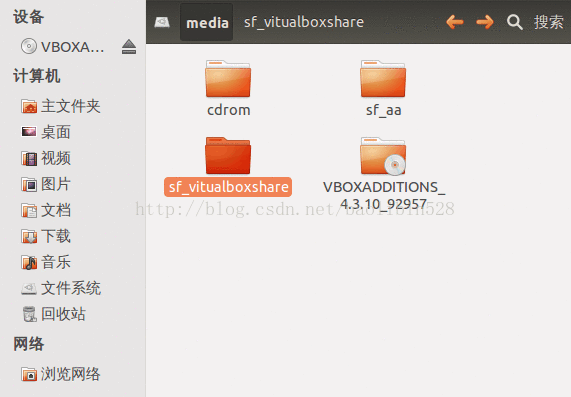This screenshot has height=397, width=571.
Task: Open the 主文件夹 home folder icon
Action: [x=29, y=106]
